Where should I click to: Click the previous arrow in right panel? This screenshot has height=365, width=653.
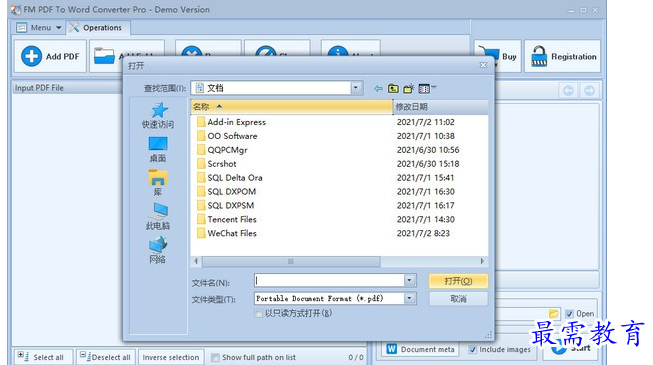tap(568, 90)
